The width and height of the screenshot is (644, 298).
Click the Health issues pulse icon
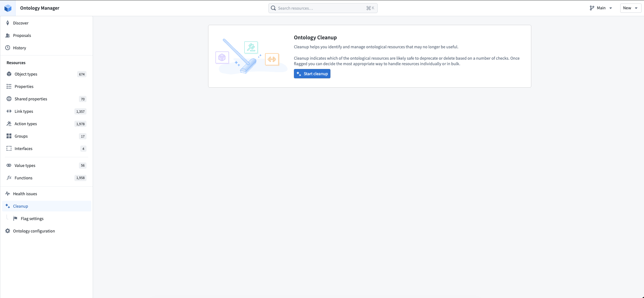[8, 194]
